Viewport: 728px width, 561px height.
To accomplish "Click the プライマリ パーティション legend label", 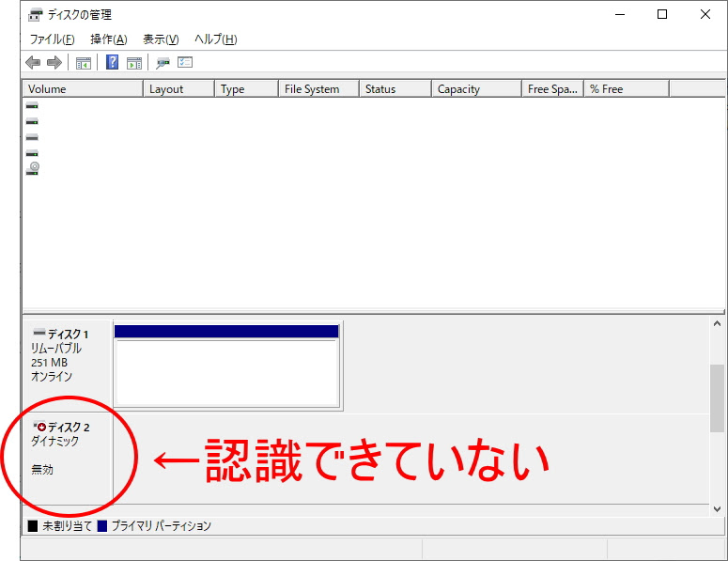I will click(x=162, y=525).
